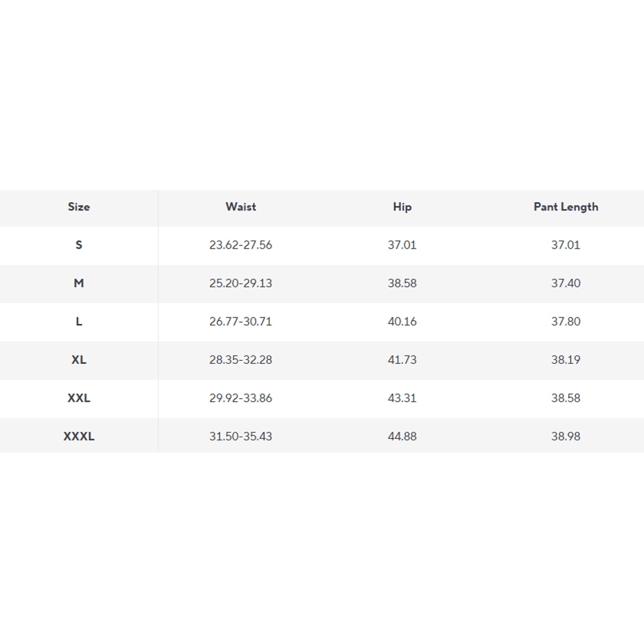Click hip value 40.16

(402, 321)
